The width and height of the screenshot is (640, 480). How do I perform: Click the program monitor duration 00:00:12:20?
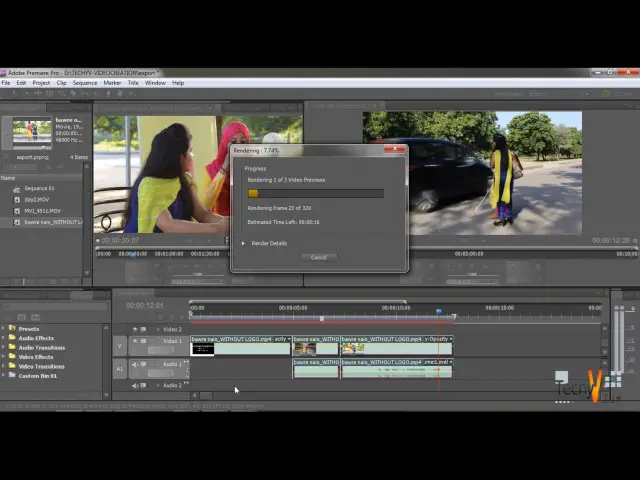coord(611,240)
